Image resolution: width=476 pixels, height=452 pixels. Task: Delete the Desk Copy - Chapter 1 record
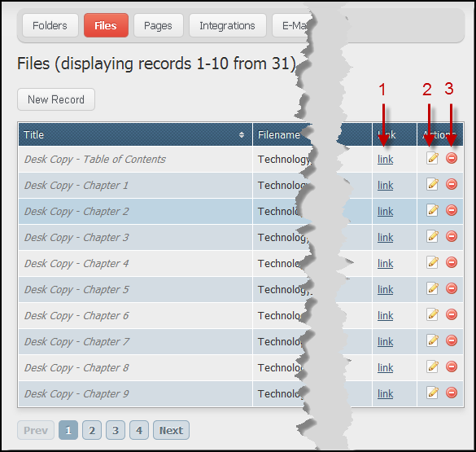(452, 184)
